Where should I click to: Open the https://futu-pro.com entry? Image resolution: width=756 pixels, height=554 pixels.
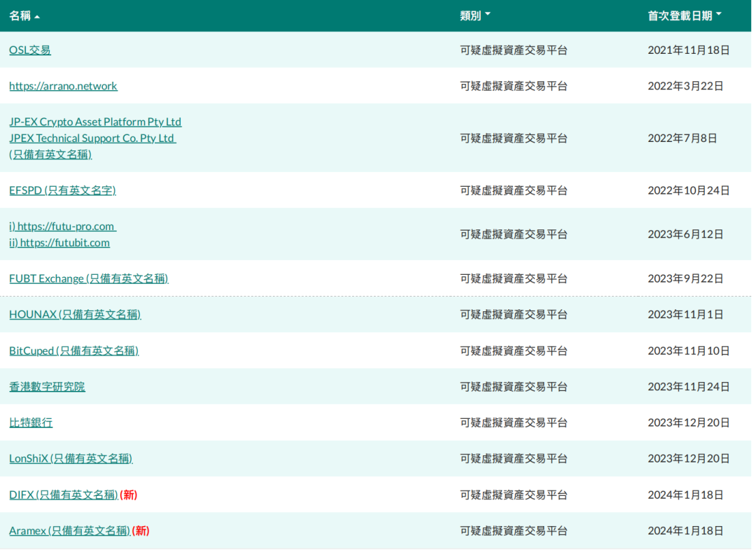click(63, 227)
